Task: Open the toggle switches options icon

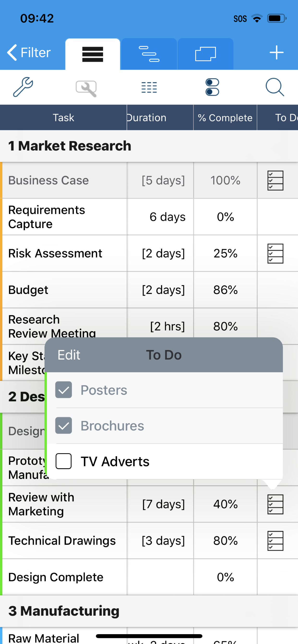Action: (x=212, y=87)
